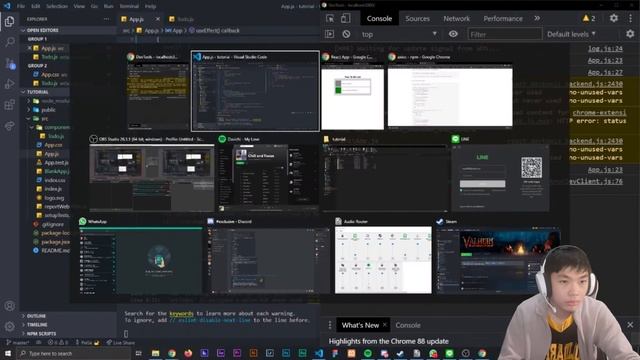
Task: Click the warnings count badge in DevTools
Action: [589, 18]
